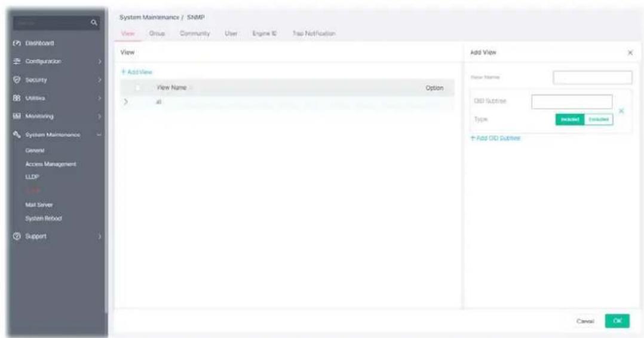
Task: Click the View Name input field
Action: click(592, 77)
